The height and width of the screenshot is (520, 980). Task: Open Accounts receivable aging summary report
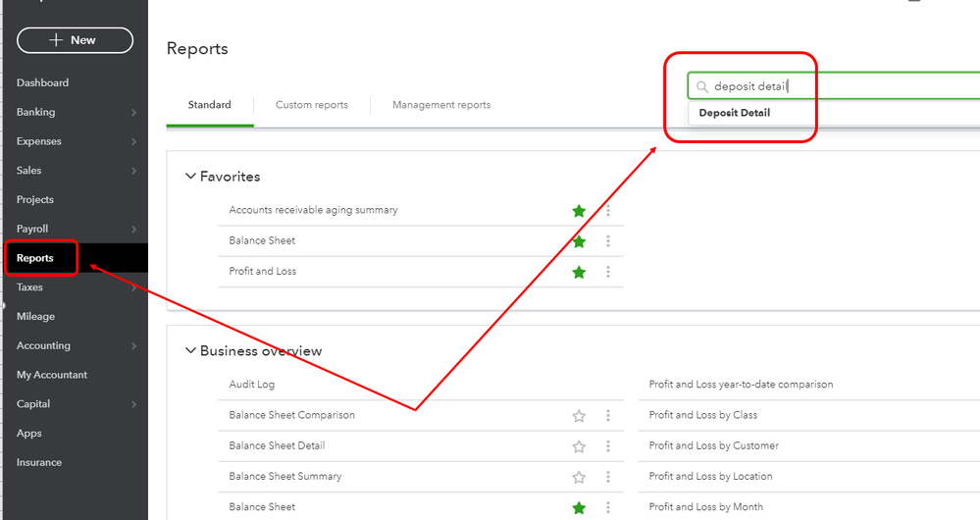click(313, 210)
